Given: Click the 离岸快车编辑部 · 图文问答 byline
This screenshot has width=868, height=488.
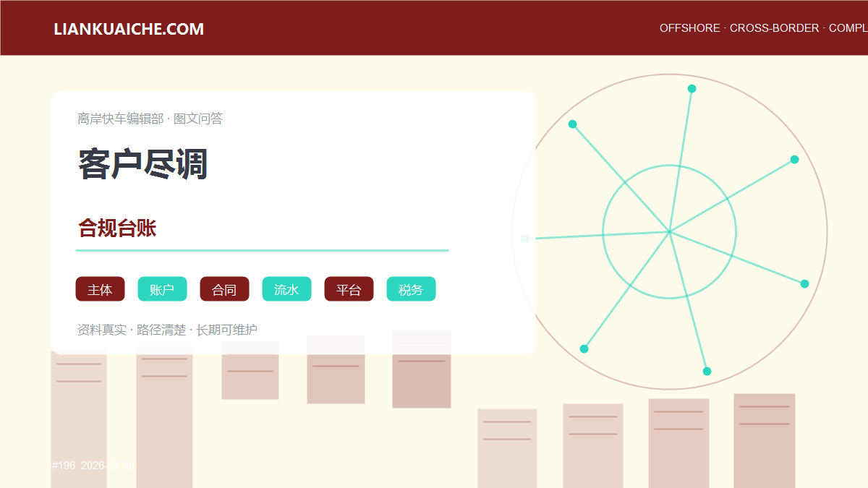Looking at the screenshot, I should pos(150,119).
